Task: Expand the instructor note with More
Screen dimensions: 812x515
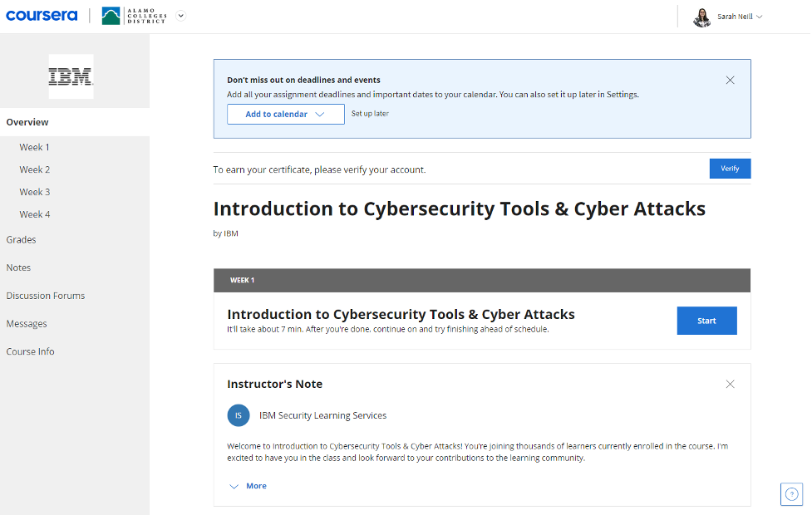Action: [249, 486]
